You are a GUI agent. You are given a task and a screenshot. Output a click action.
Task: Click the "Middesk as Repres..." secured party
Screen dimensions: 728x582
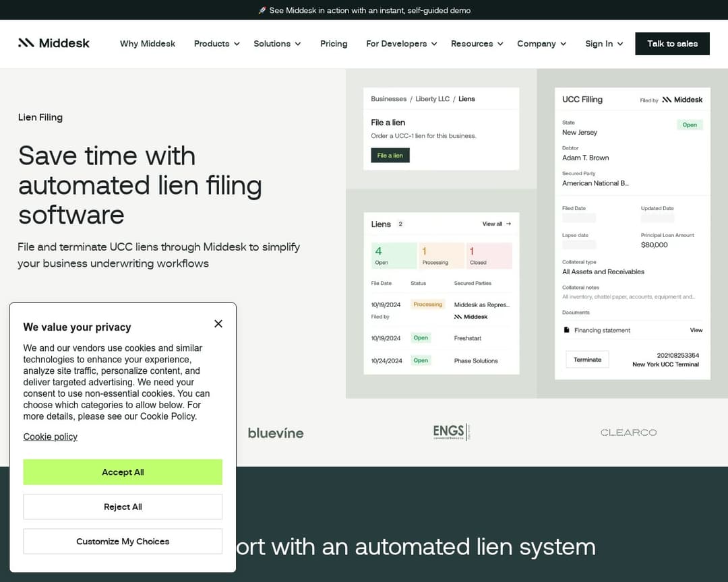[x=481, y=305]
